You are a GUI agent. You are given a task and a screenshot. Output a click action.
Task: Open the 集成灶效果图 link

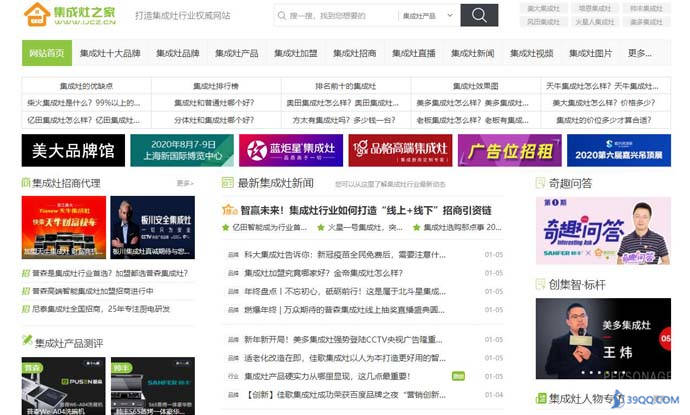(x=476, y=86)
